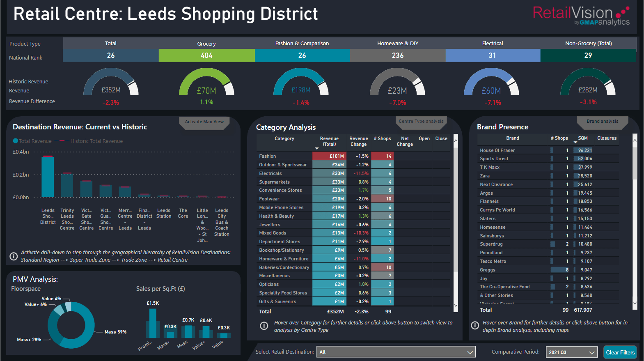Toggle the Total Revenue legend marker
Screen dimensions: 644x361
(16, 141)
